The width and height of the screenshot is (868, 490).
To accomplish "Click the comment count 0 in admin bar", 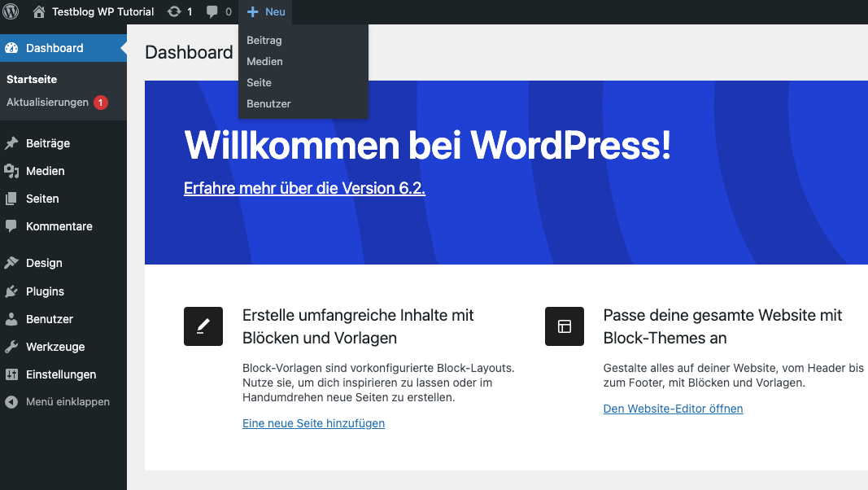I will point(228,11).
